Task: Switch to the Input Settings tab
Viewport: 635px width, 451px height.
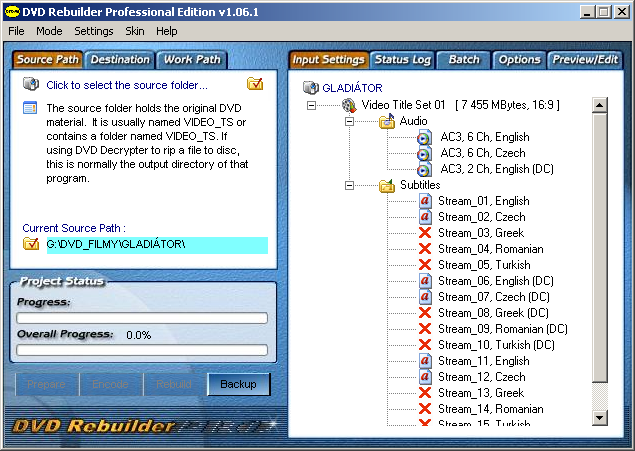Action: [x=328, y=60]
